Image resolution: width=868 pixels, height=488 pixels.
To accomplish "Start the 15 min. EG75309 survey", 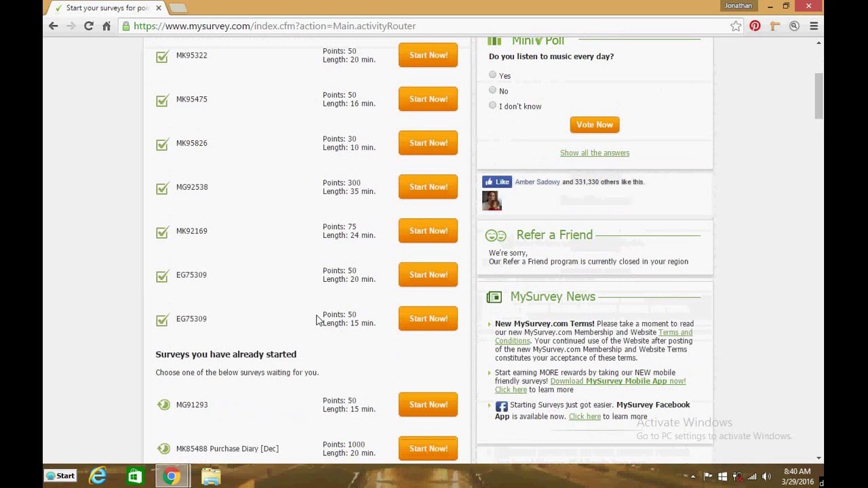I will pyautogui.click(x=428, y=319).
